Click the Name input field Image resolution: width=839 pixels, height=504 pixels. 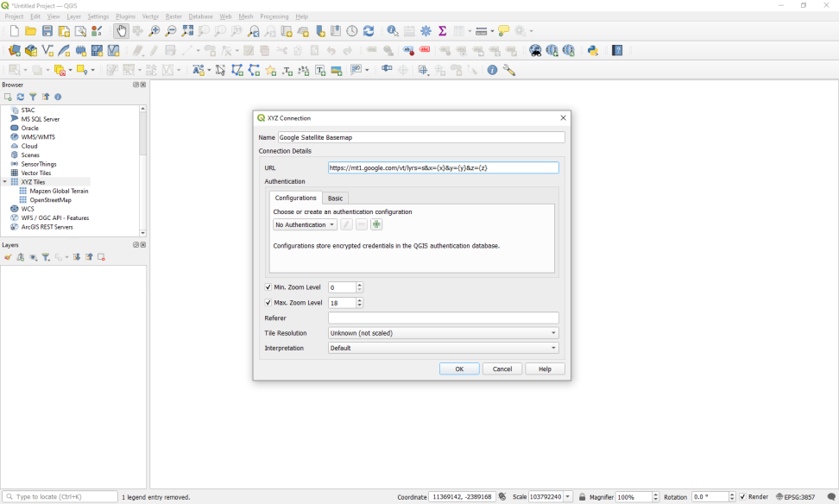(421, 137)
